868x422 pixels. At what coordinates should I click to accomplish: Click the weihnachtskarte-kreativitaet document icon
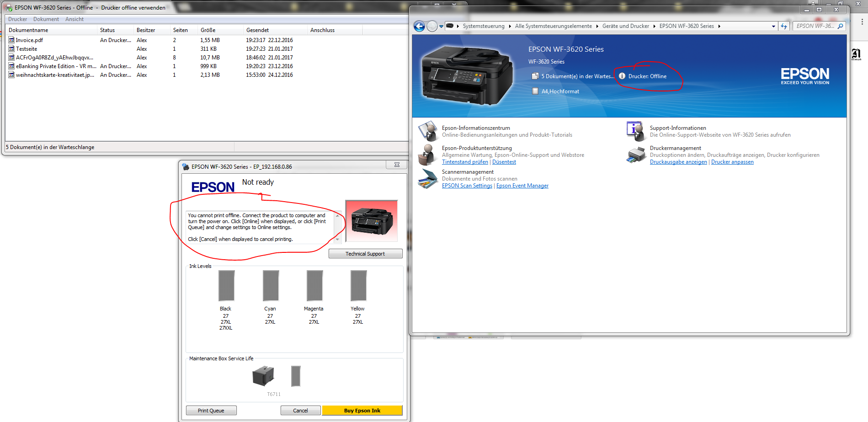pos(11,75)
